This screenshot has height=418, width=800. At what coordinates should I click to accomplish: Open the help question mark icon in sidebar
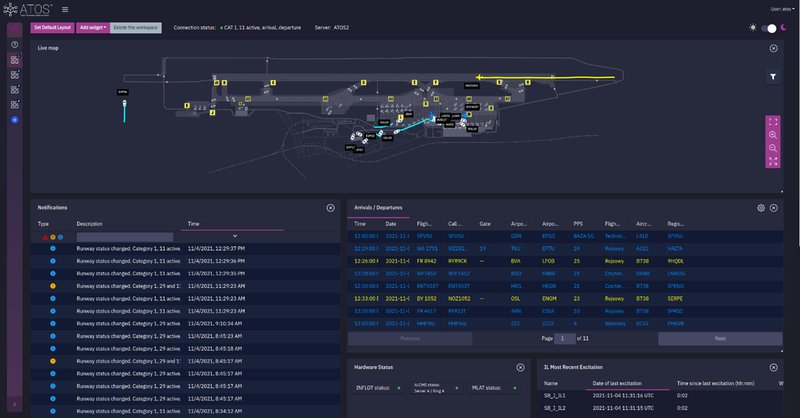[x=15, y=44]
